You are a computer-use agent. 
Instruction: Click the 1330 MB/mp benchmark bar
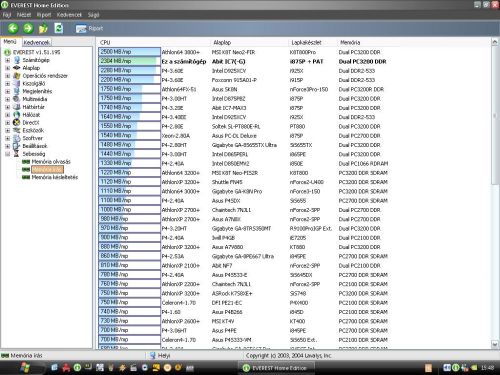coord(129,163)
